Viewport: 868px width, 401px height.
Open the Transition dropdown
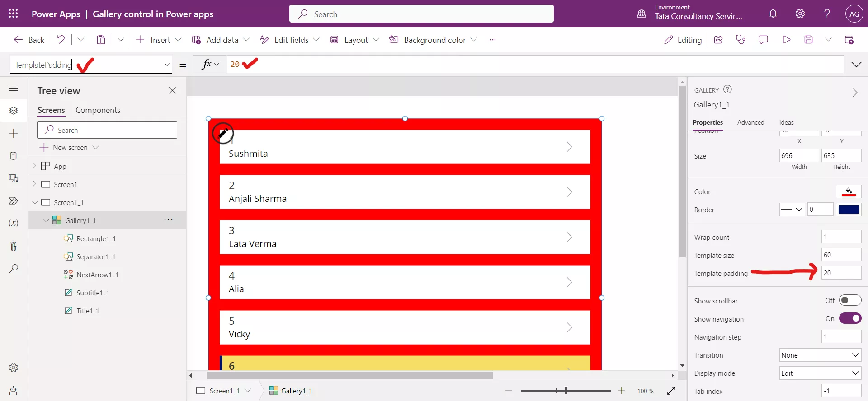(820, 355)
